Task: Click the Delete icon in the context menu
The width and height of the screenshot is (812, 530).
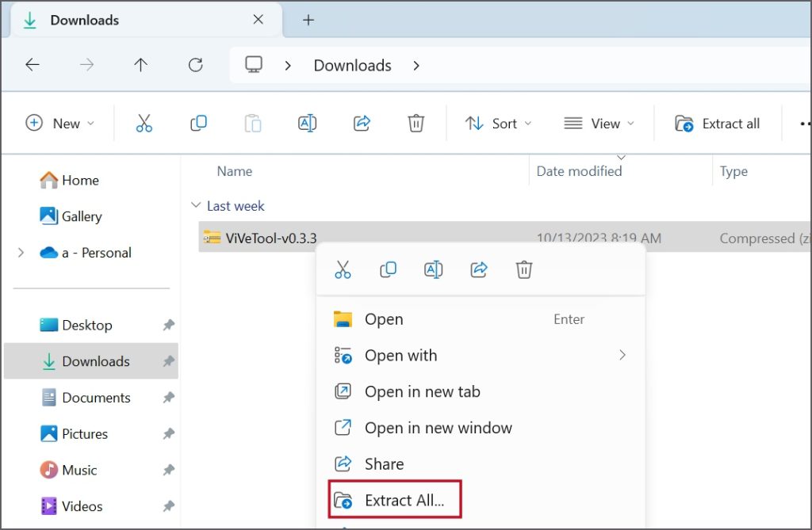Action: (523, 270)
